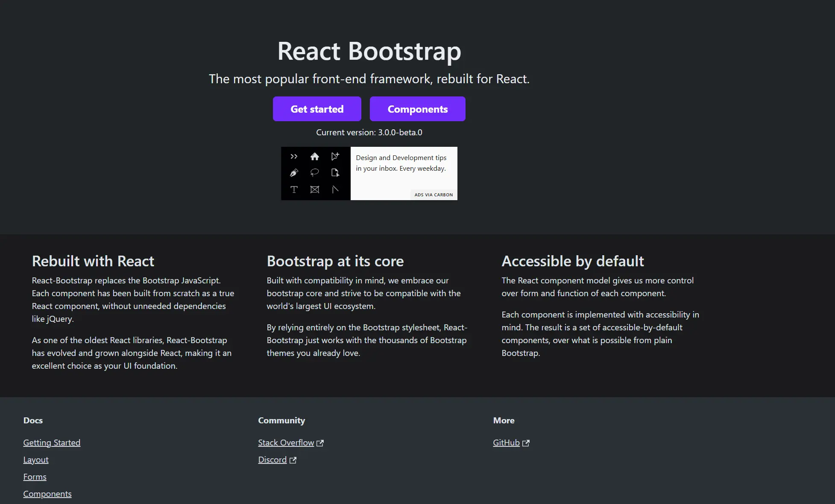This screenshot has height=504, width=835.
Task: Click external link icon beside GitHub
Action: point(526,443)
